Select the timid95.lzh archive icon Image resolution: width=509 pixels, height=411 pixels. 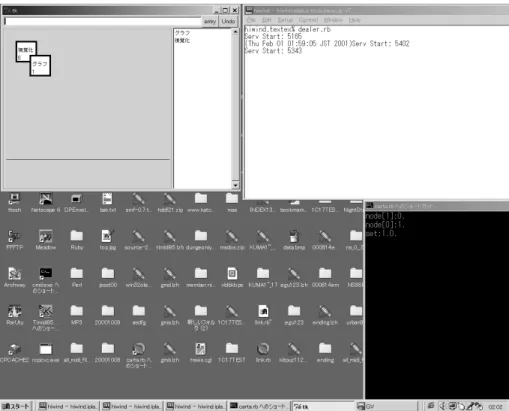(170, 240)
